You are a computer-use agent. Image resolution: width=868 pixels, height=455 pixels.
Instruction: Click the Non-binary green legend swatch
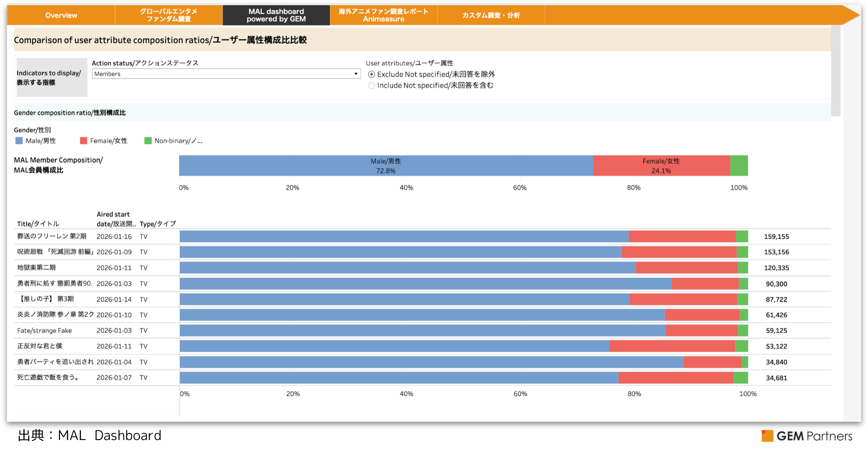[147, 141]
